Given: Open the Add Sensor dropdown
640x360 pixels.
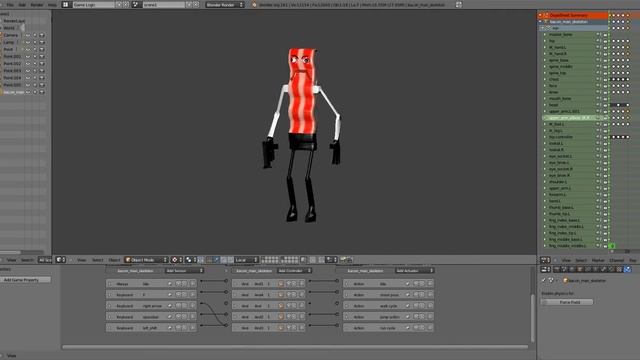Looking at the screenshot, I should coord(184,271).
